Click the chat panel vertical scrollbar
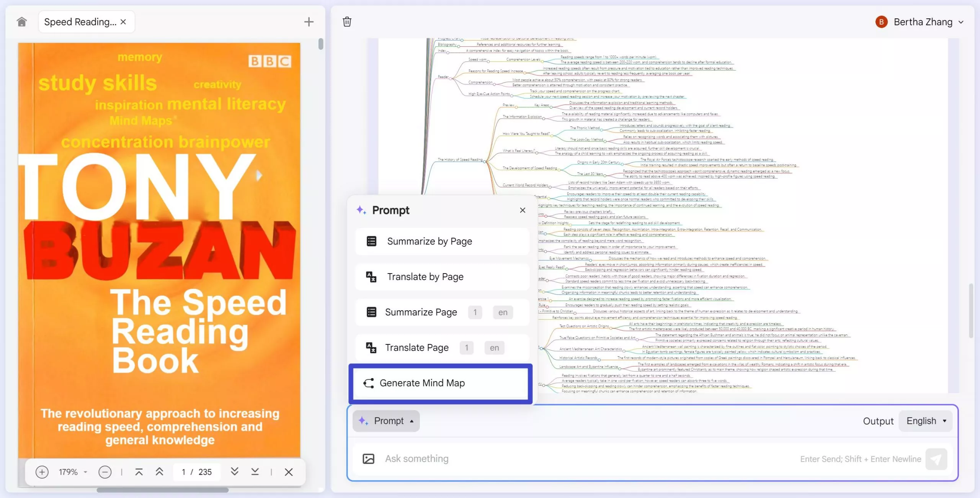980x498 pixels. 971,310
